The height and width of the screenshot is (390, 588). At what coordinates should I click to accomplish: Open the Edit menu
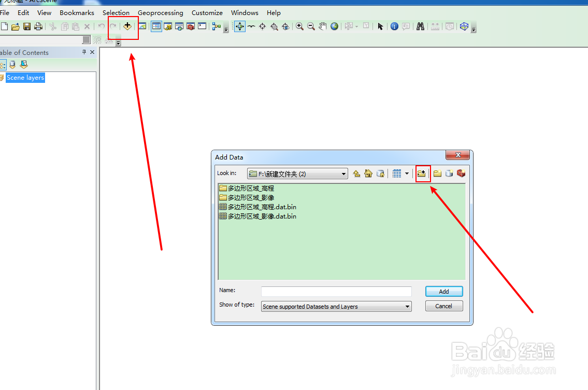point(23,13)
